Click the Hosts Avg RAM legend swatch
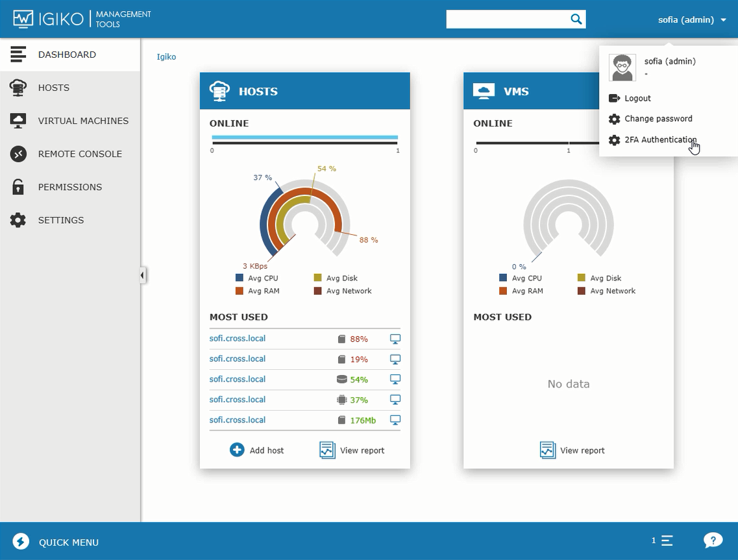 pyautogui.click(x=240, y=291)
